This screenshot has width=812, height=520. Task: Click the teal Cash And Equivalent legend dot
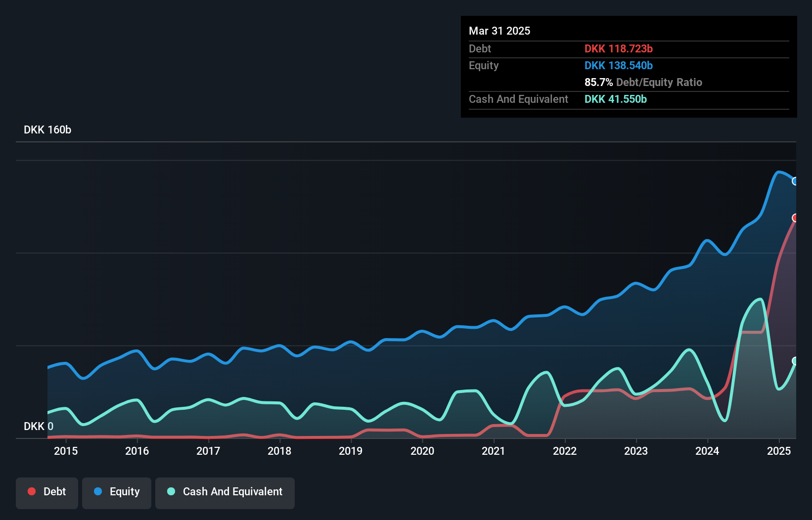171,491
